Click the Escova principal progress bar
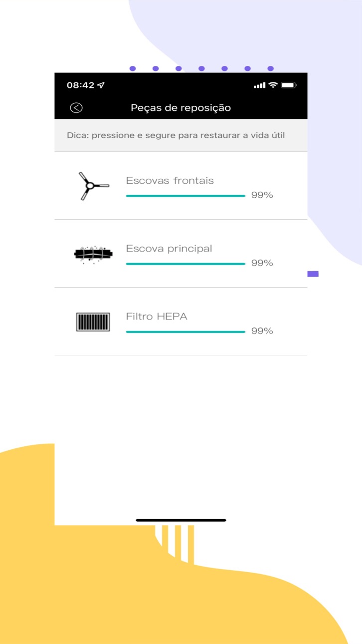Screen dimensions: 362x644 click(186, 264)
